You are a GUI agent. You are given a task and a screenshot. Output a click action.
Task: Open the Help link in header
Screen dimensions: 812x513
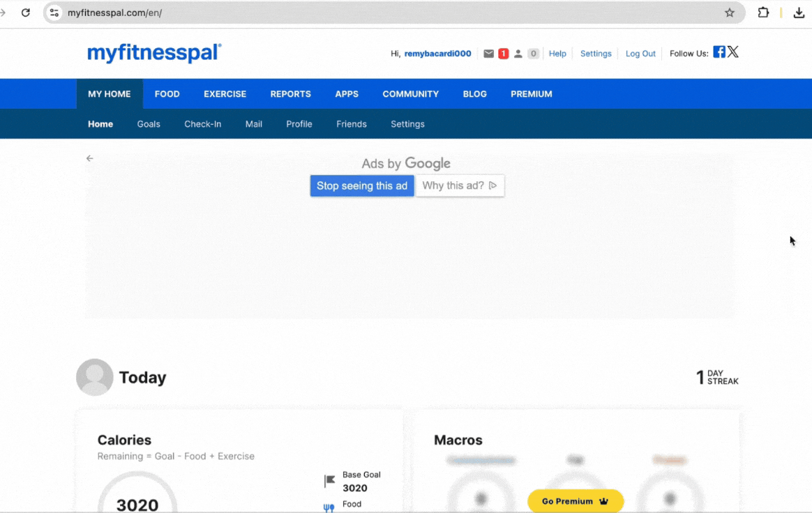pos(557,53)
